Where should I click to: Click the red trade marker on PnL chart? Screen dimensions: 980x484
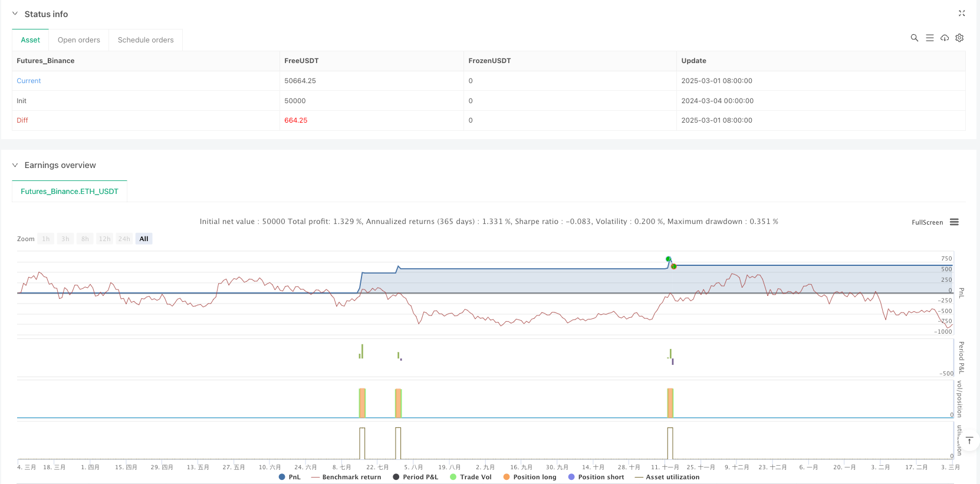pyautogui.click(x=673, y=266)
